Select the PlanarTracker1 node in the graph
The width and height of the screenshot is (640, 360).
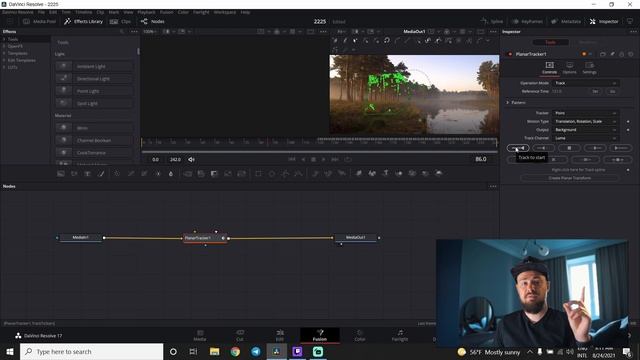pyautogui.click(x=204, y=238)
